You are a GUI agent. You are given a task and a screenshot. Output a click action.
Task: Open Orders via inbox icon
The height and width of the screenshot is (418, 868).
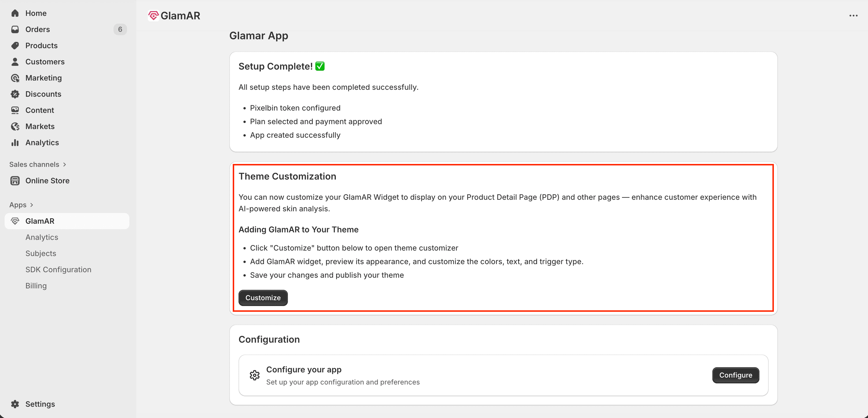point(15,29)
